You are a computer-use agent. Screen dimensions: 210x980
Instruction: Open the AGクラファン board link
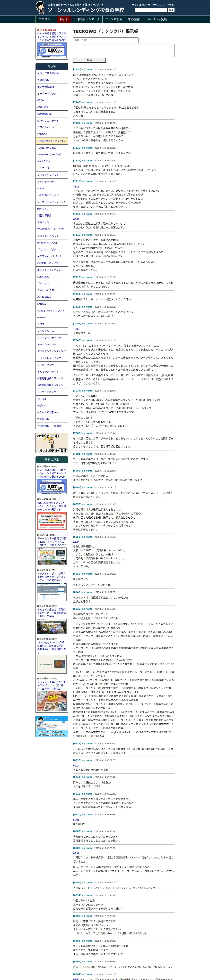tap(52, 161)
